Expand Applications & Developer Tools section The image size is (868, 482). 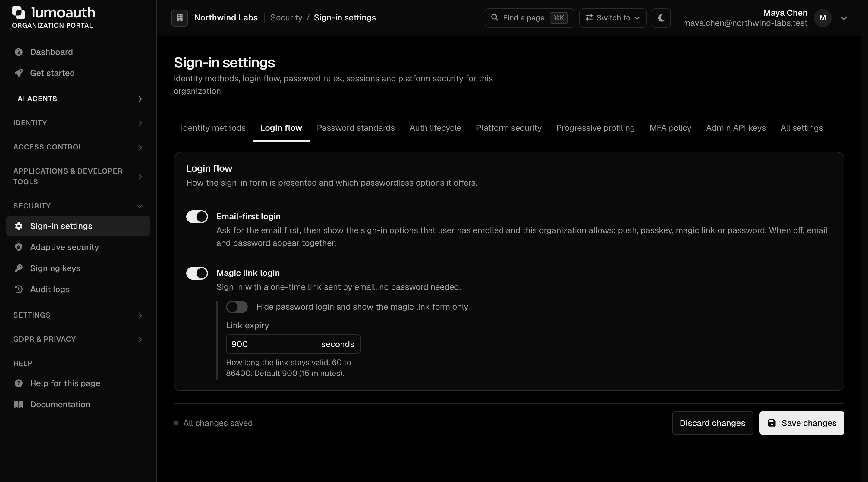point(78,177)
